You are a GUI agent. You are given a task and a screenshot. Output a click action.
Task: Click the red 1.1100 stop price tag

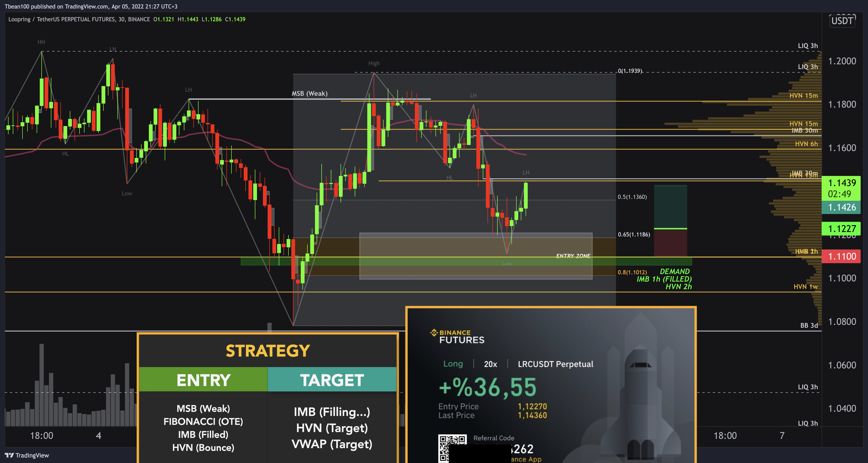[x=841, y=256]
